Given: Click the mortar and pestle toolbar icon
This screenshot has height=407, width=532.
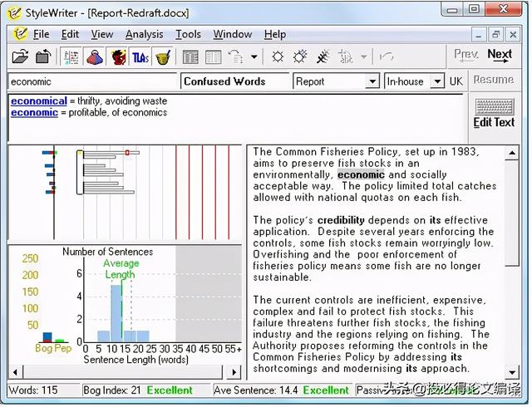Looking at the screenshot, I should pyautogui.click(x=163, y=57).
